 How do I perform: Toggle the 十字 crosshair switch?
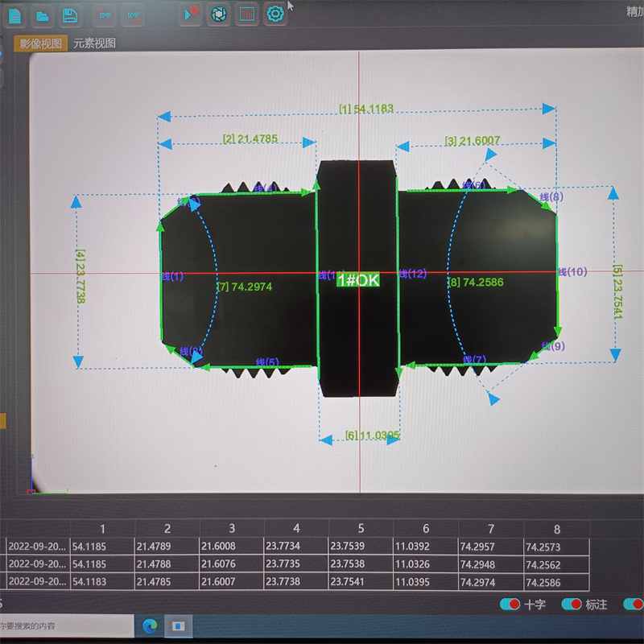pyautogui.click(x=510, y=604)
